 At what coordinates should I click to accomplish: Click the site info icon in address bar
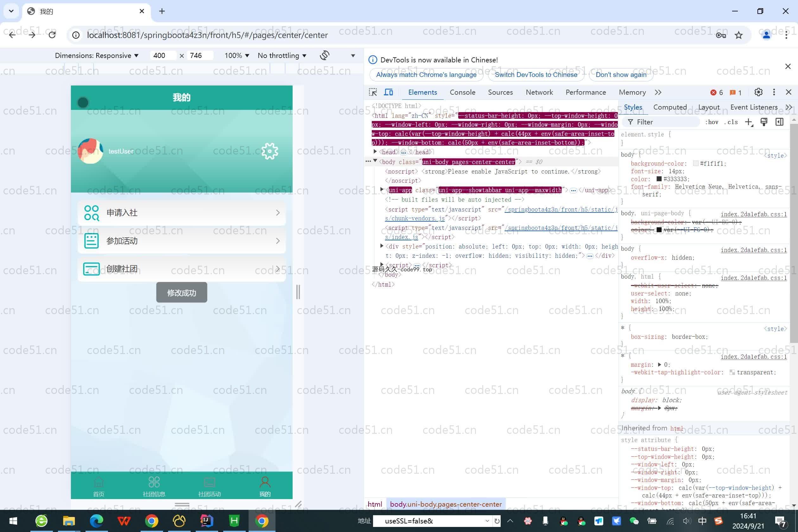tap(76, 35)
